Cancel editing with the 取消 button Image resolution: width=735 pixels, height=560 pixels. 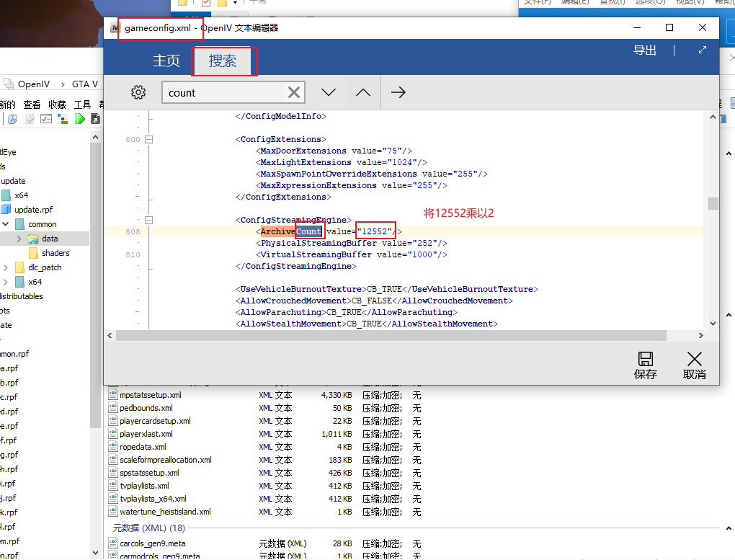point(694,365)
